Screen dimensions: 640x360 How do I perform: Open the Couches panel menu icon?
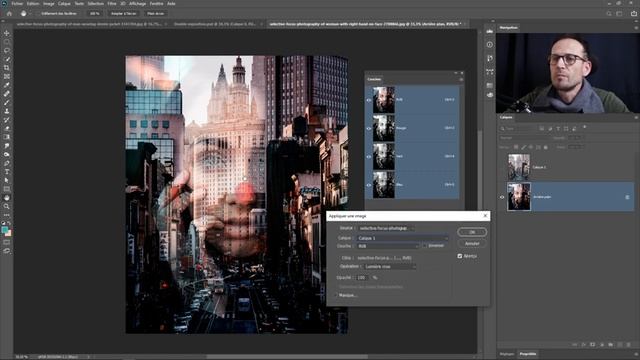pyautogui.click(x=461, y=79)
